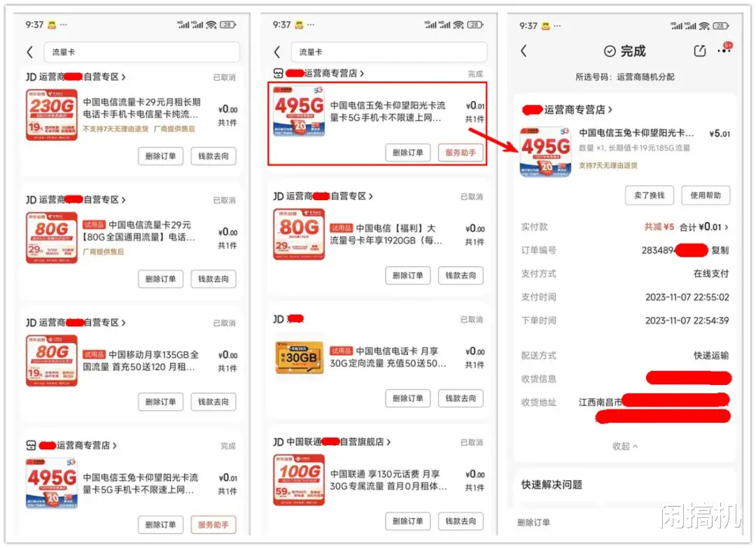Check 钱款去向 for 【80G全国通用流量】 order
The width and height of the screenshot is (756, 548).
click(x=213, y=279)
